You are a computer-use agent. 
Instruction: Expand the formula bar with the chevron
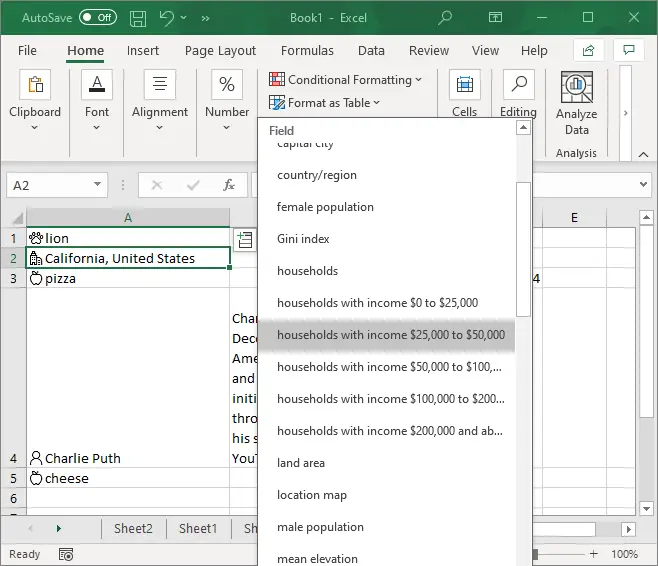pyautogui.click(x=643, y=184)
